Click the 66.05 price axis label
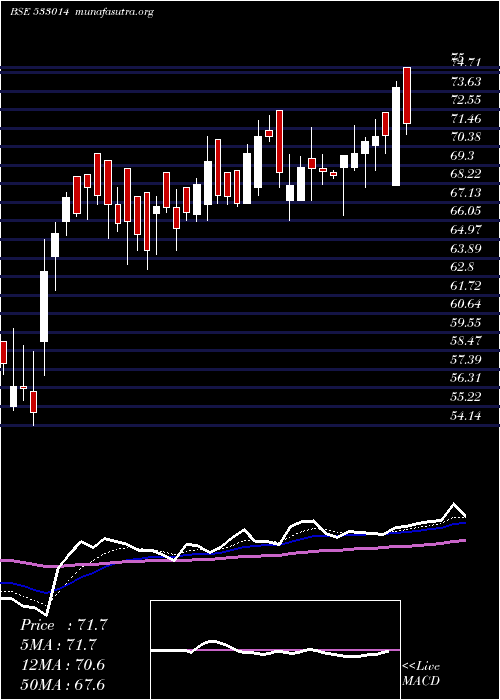 (466, 211)
